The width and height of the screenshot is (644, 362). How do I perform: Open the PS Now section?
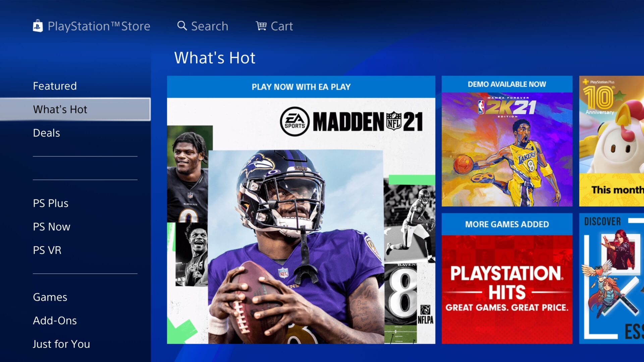[52, 227]
